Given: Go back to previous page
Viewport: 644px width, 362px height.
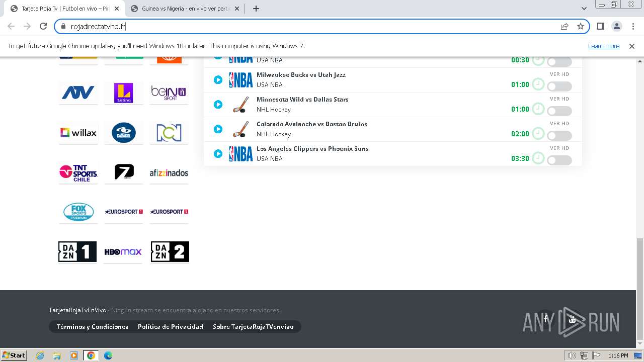Looking at the screenshot, I should [x=11, y=26].
